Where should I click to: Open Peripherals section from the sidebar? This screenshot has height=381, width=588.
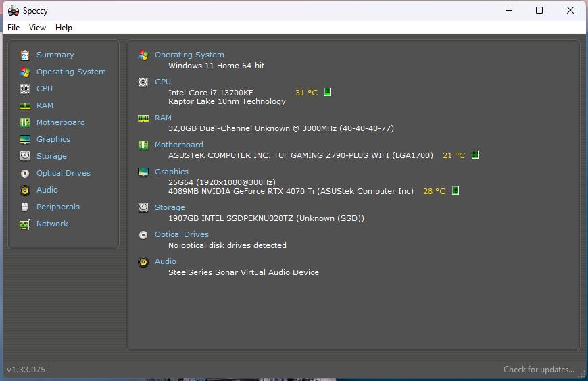[58, 207]
